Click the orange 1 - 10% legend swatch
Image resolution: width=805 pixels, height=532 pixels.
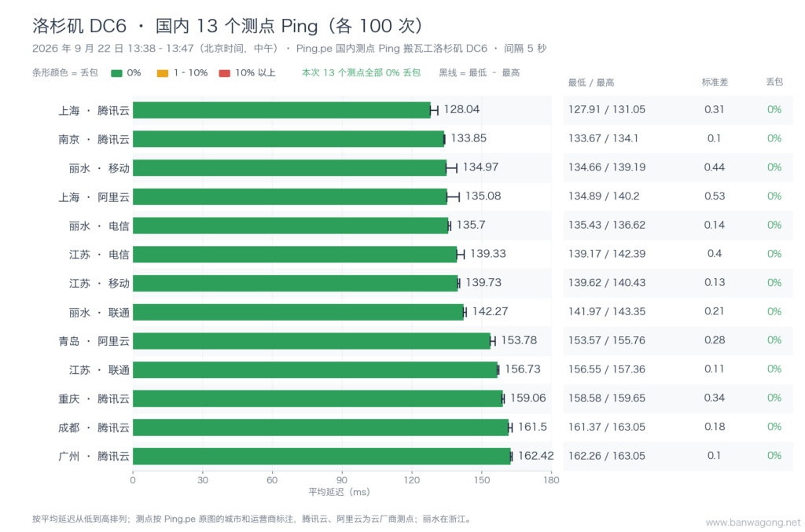tap(162, 73)
